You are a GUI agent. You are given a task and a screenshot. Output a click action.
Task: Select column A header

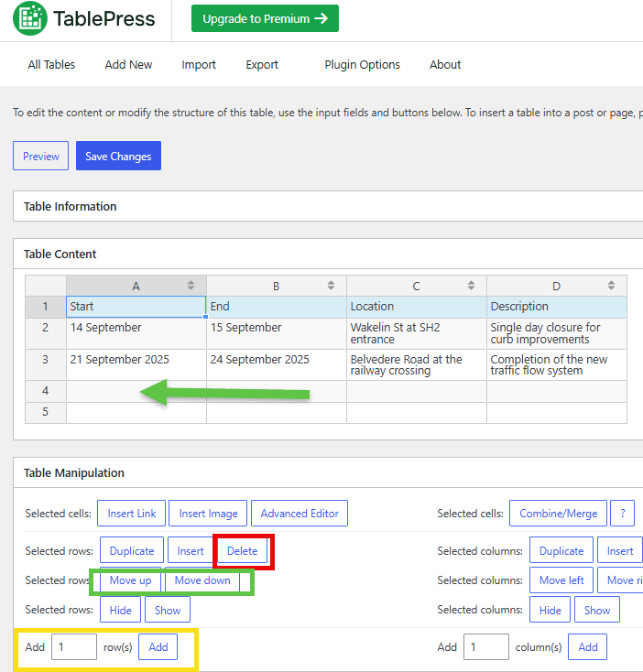pos(136,286)
